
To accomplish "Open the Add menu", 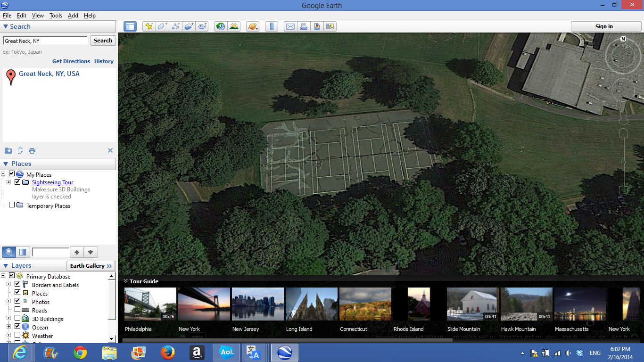I will point(73,16).
